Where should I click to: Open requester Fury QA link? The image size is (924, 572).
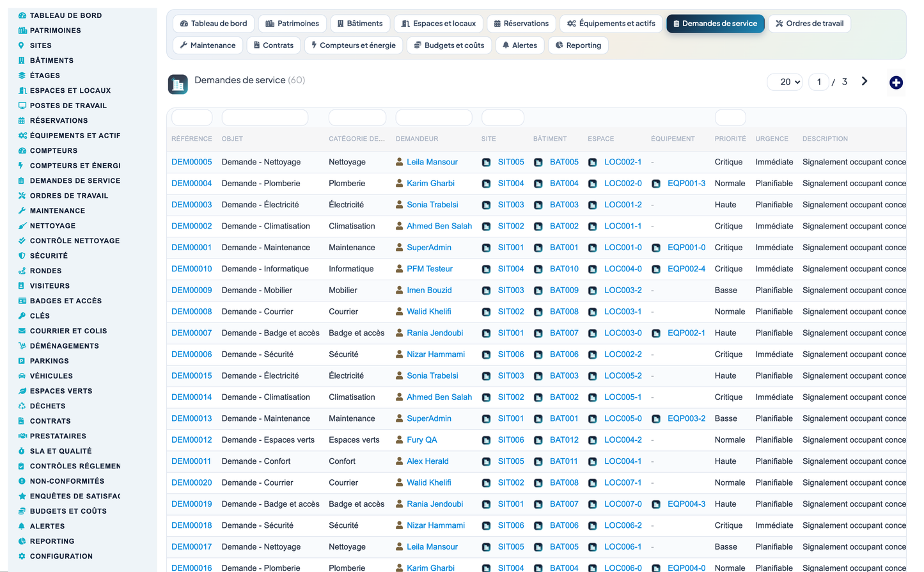421,440
